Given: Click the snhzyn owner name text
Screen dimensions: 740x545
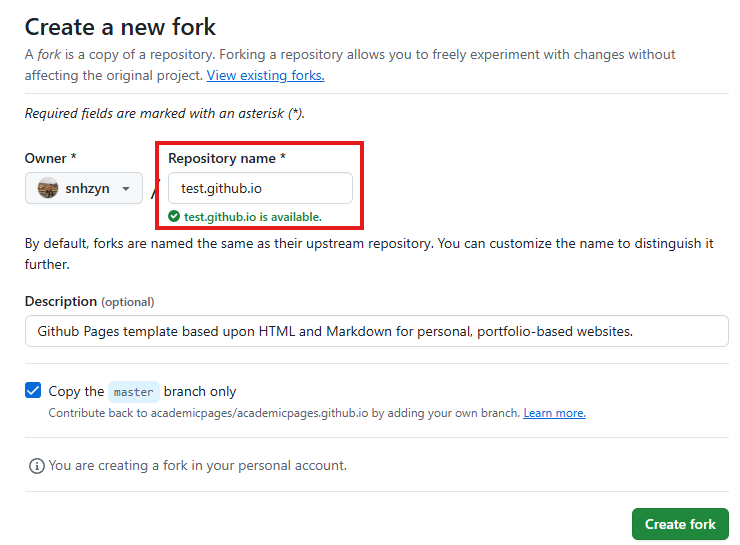Looking at the screenshot, I should (88, 188).
